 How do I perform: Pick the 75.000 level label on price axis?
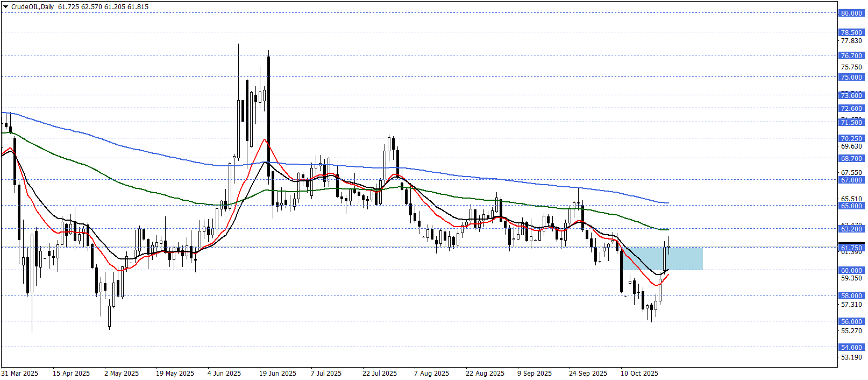[x=851, y=77]
